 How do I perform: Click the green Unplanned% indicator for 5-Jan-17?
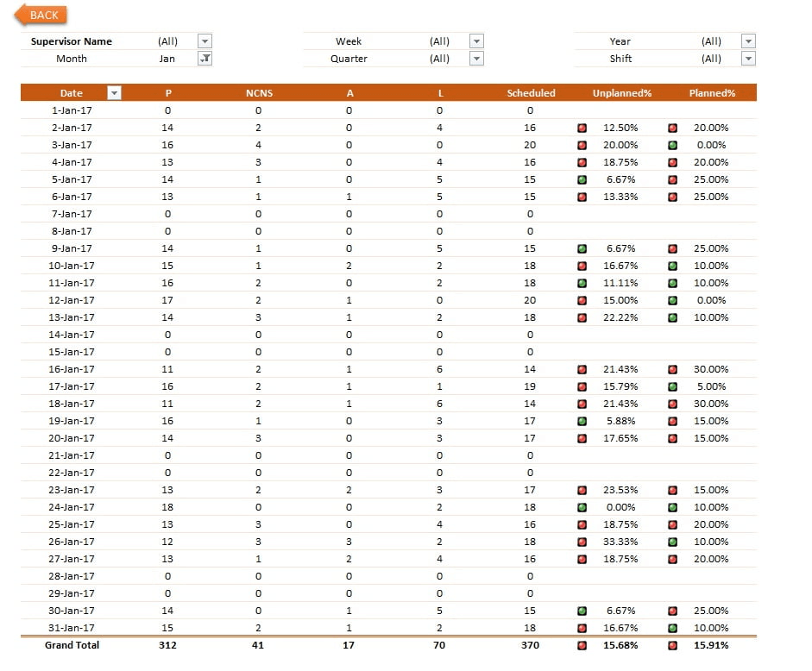(x=582, y=179)
